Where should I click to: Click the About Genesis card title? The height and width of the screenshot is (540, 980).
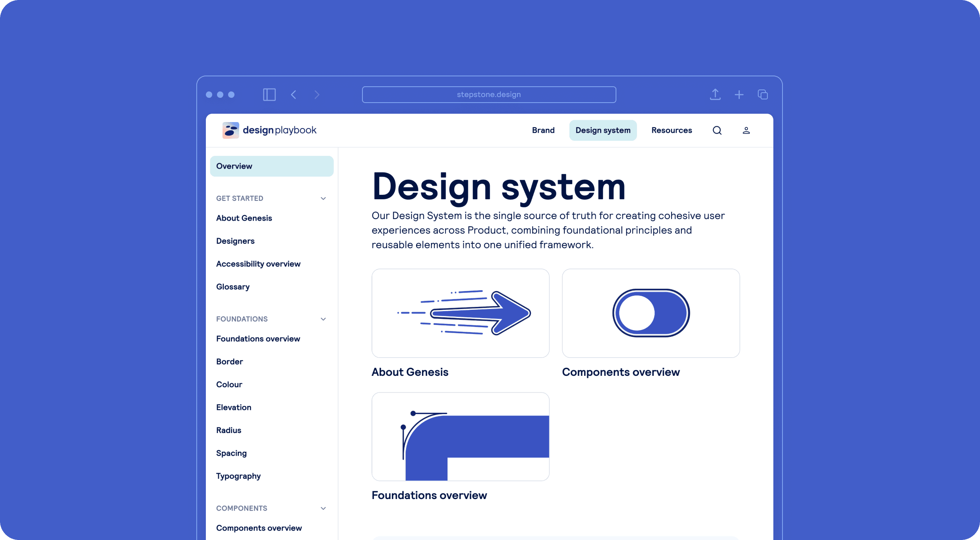point(410,372)
